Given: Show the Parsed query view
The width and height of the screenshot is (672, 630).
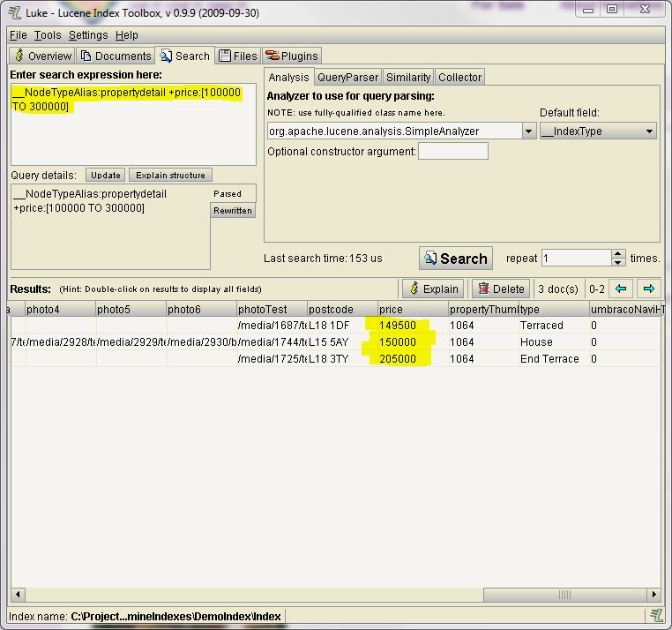Looking at the screenshot, I should point(233,194).
